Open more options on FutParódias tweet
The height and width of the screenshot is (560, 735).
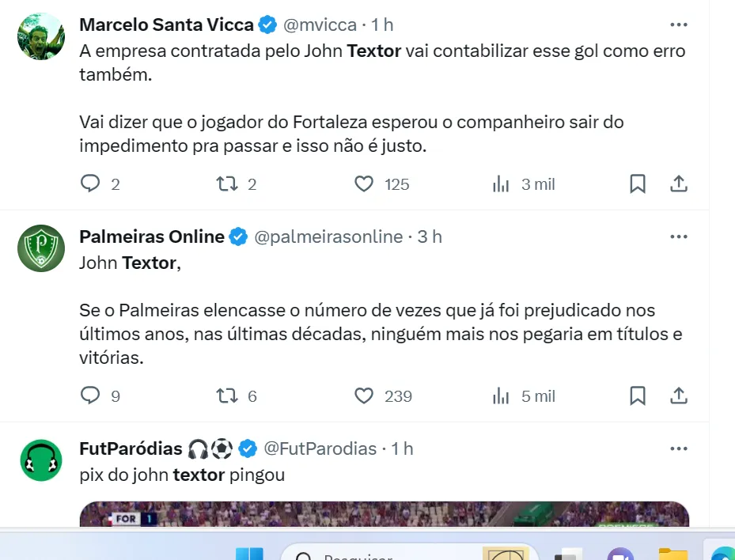tap(679, 448)
